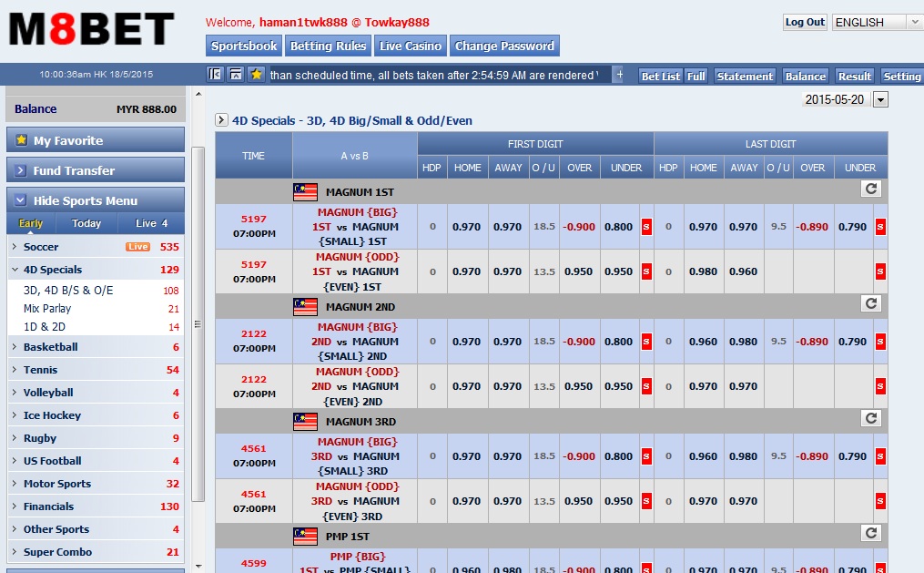Click the collapse-left-panel icon in ticker bar
The image size is (924, 573).
(215, 75)
